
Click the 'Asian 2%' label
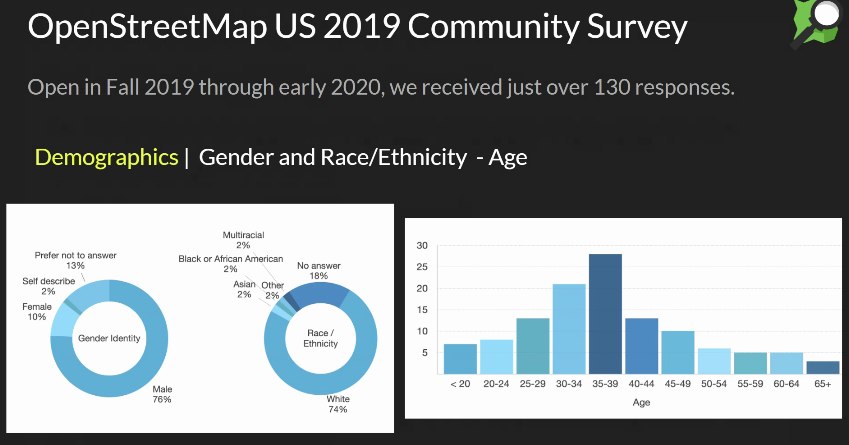pos(244,289)
